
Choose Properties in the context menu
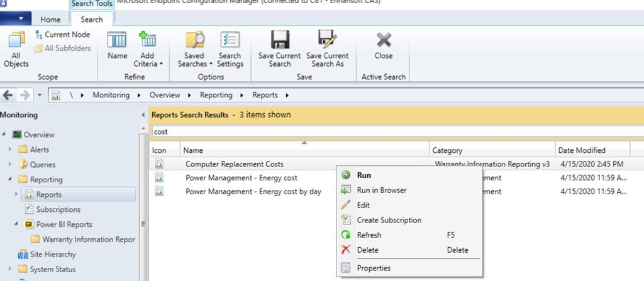point(374,268)
